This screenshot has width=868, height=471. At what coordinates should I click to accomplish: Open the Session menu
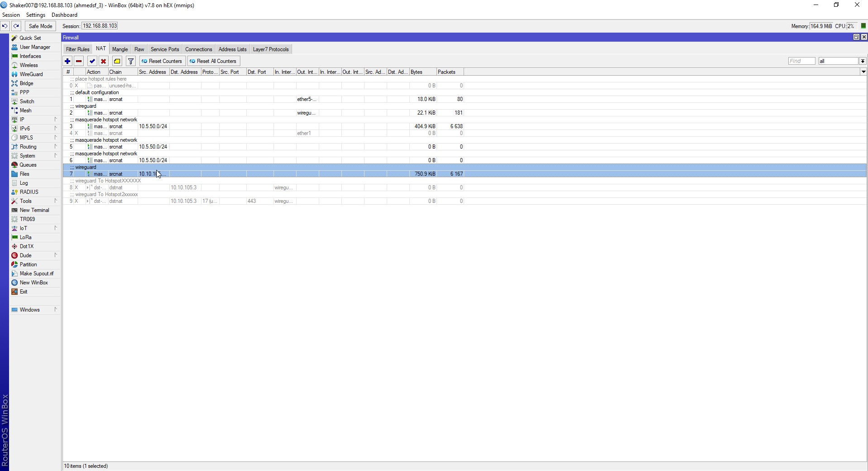[11, 15]
